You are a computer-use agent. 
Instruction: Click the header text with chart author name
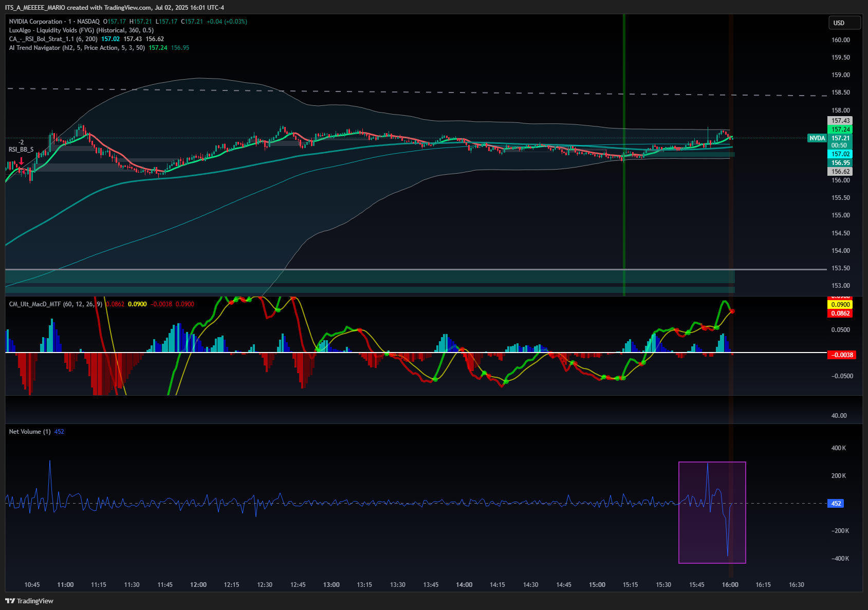pyautogui.click(x=115, y=8)
